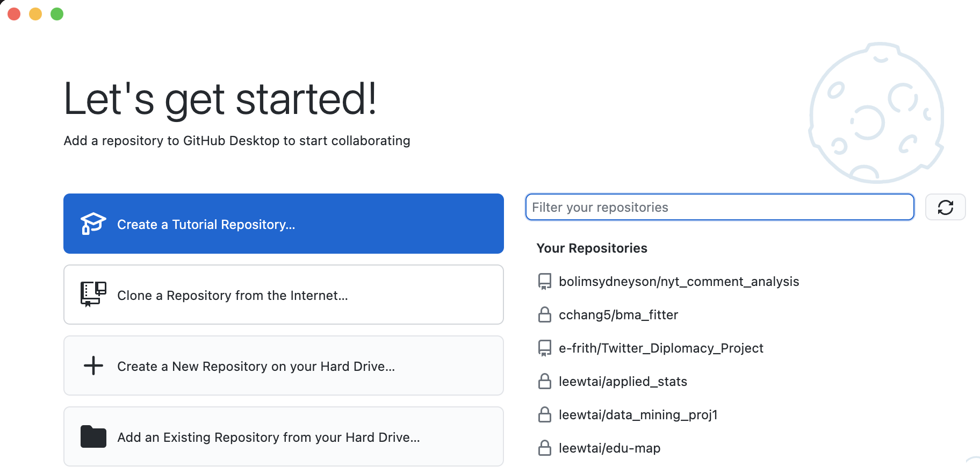980x473 pixels.
Task: Click the Your Repositories heading
Action: (592, 248)
